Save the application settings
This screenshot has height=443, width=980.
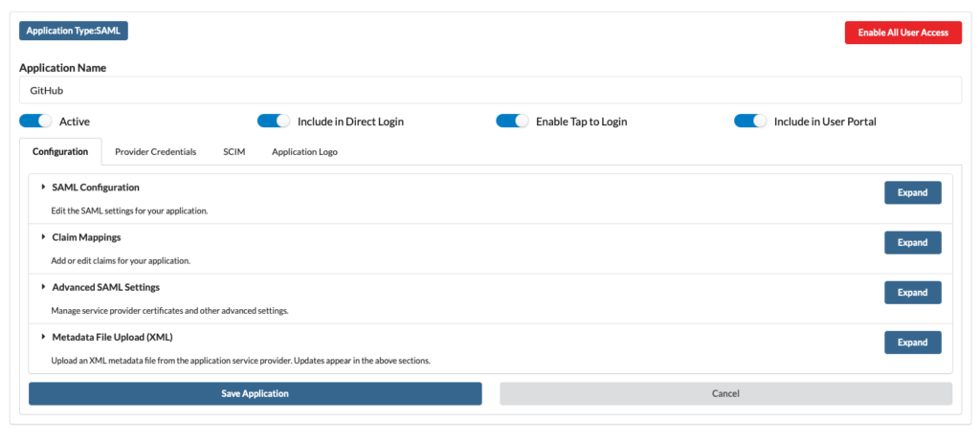click(255, 393)
